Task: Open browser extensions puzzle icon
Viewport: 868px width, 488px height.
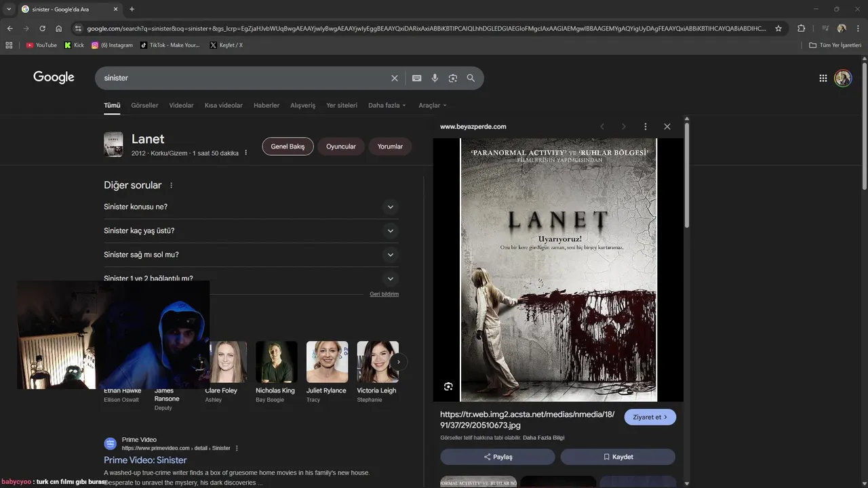Action: point(802,28)
